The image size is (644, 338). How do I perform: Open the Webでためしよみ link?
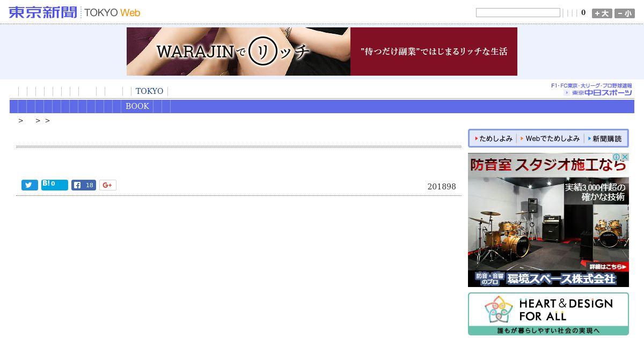point(550,138)
